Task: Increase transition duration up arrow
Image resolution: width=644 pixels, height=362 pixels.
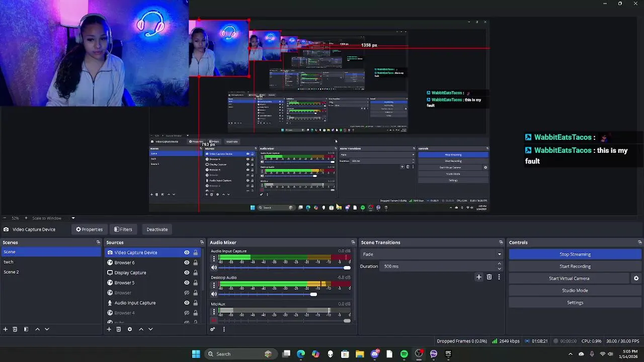Action: [x=499, y=264]
